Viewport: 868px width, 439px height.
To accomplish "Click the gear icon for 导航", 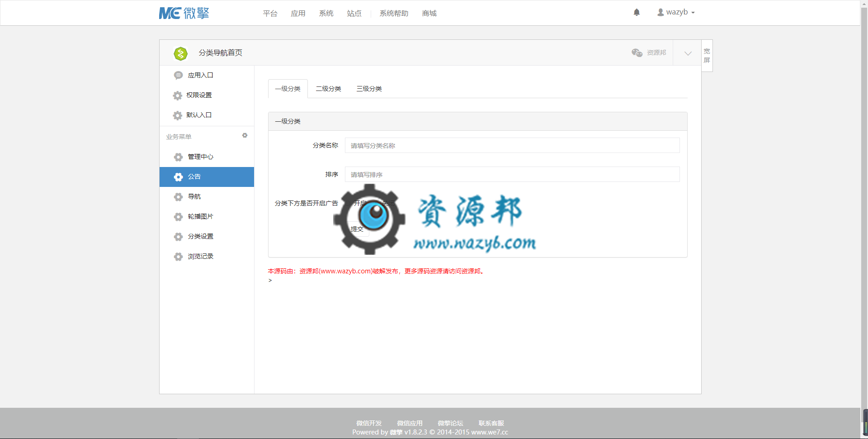I will tap(178, 197).
